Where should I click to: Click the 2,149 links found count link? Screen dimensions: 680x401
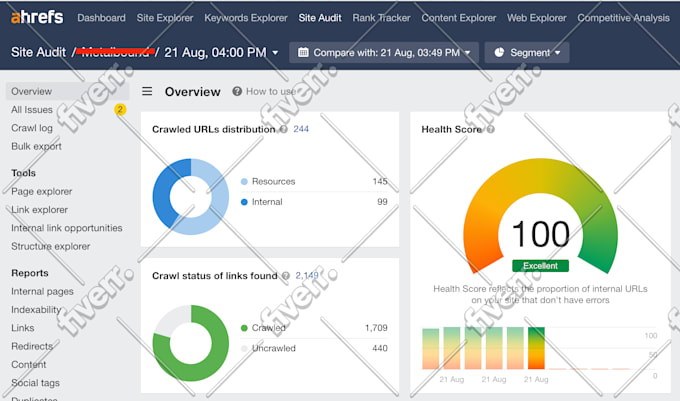coord(307,275)
